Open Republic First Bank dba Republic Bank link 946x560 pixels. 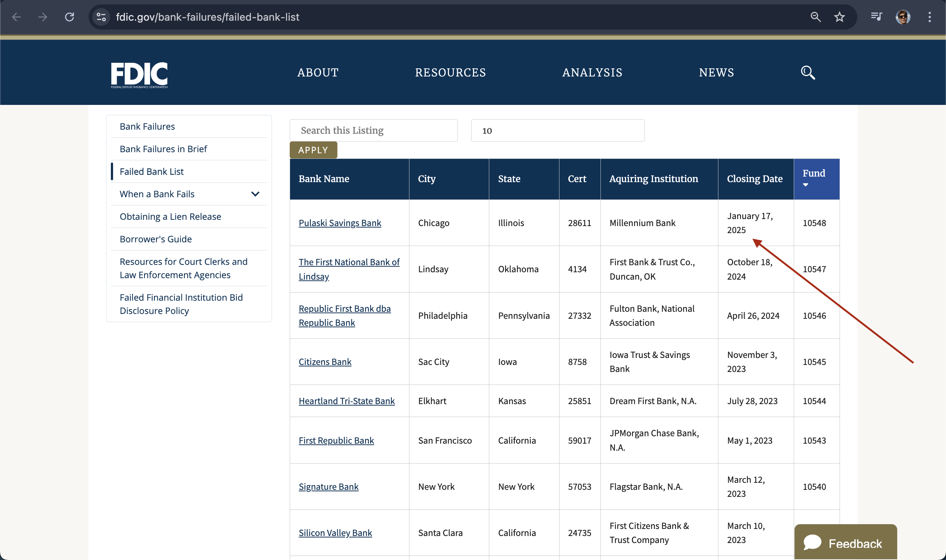345,315
